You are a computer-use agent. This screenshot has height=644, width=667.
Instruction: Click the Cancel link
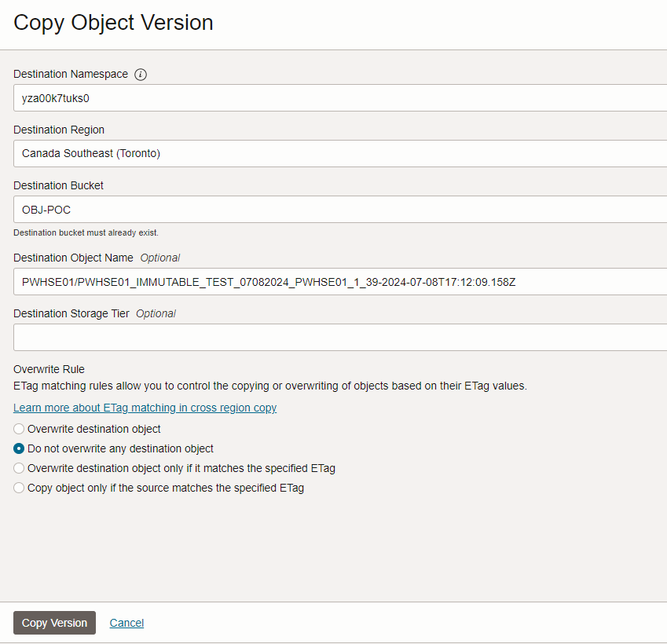tap(126, 623)
